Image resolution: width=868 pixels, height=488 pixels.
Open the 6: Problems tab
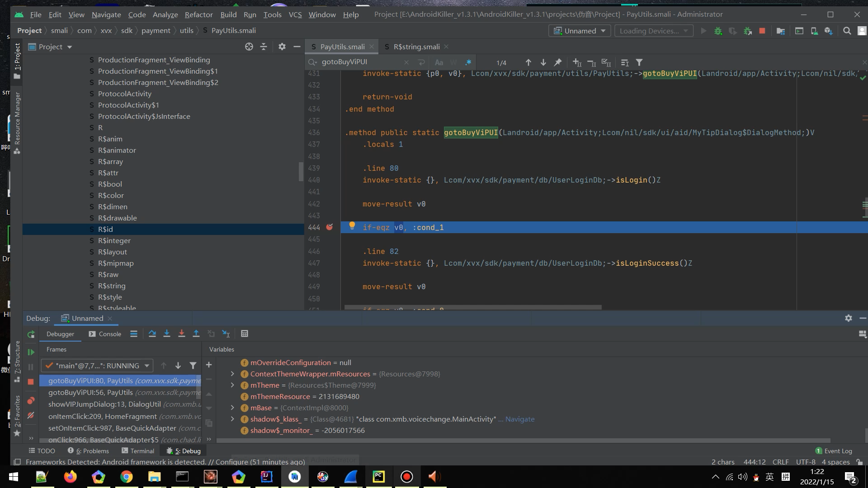point(88,451)
